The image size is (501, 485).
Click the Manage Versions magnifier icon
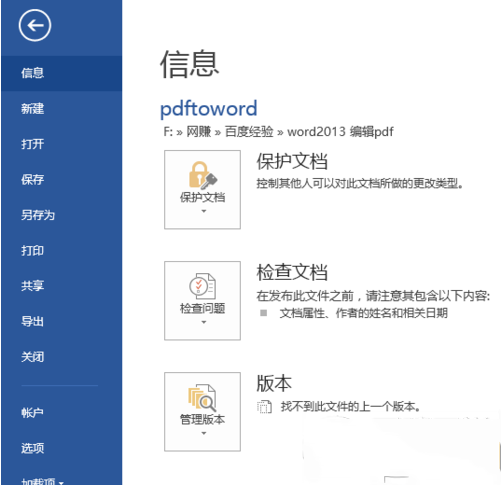click(x=203, y=397)
